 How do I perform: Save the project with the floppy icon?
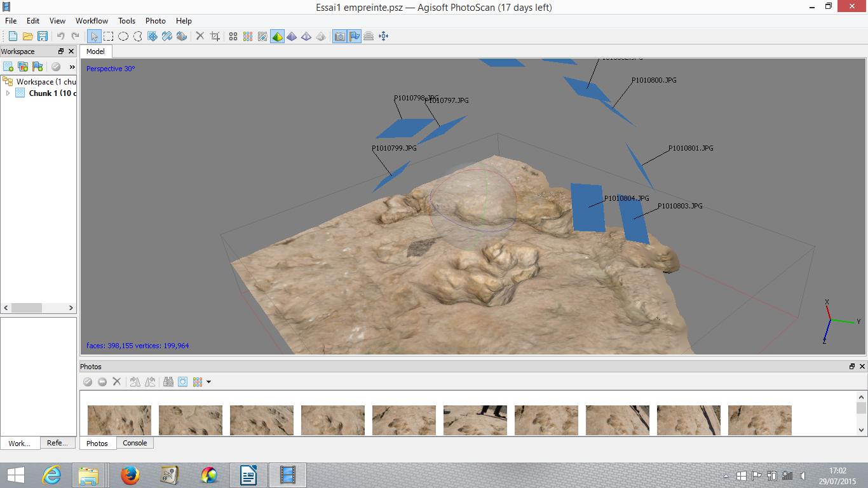(x=43, y=36)
